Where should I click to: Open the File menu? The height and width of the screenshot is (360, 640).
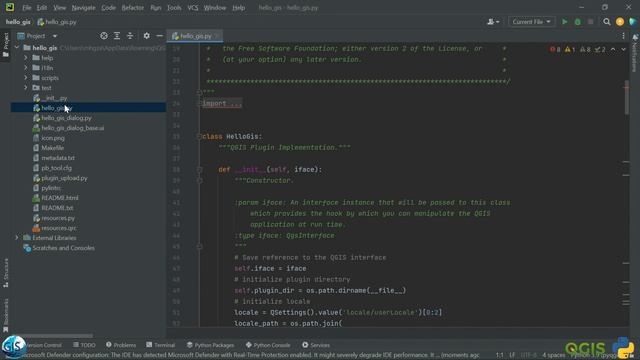point(27,8)
